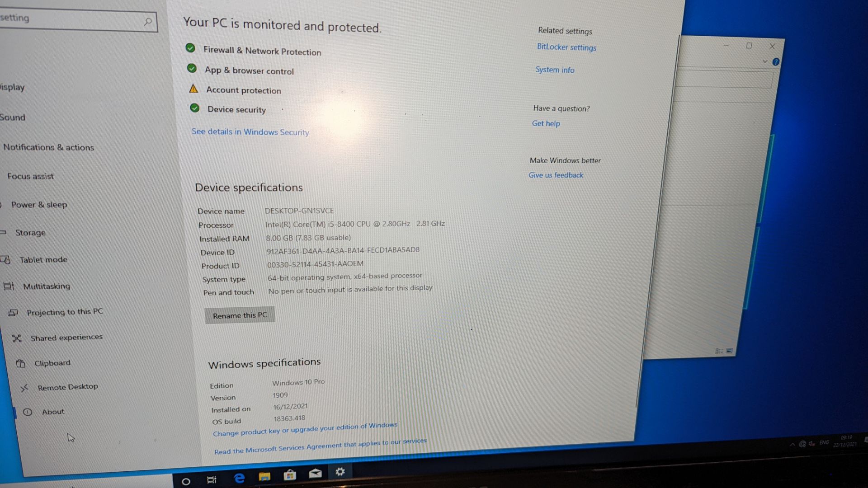The width and height of the screenshot is (868, 488).
Task: Open About settings tab
Action: (53, 411)
